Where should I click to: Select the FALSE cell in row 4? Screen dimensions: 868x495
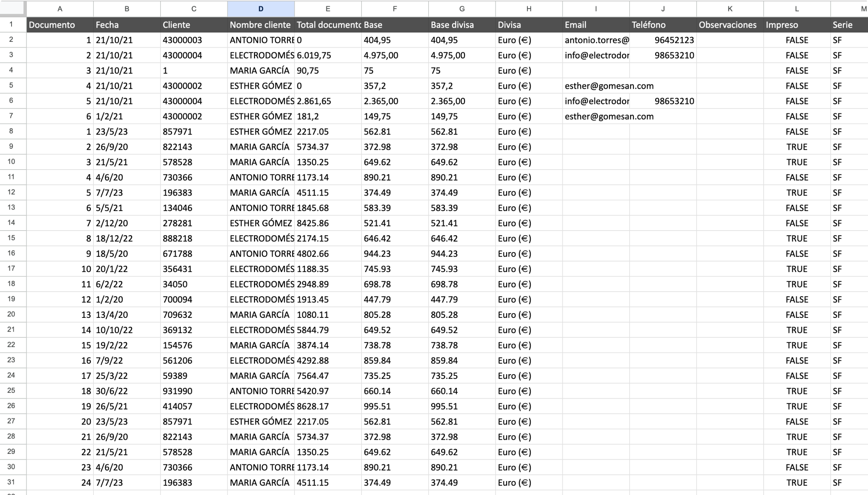(797, 70)
